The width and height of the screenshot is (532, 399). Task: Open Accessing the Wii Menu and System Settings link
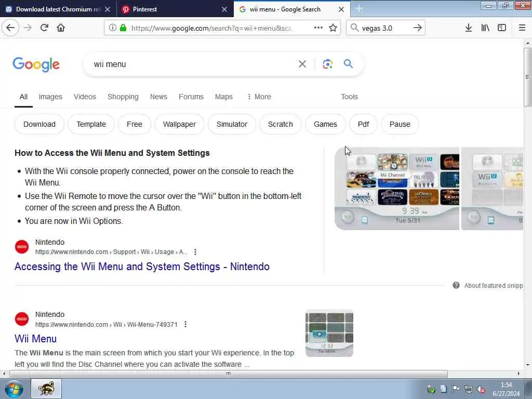click(x=142, y=267)
